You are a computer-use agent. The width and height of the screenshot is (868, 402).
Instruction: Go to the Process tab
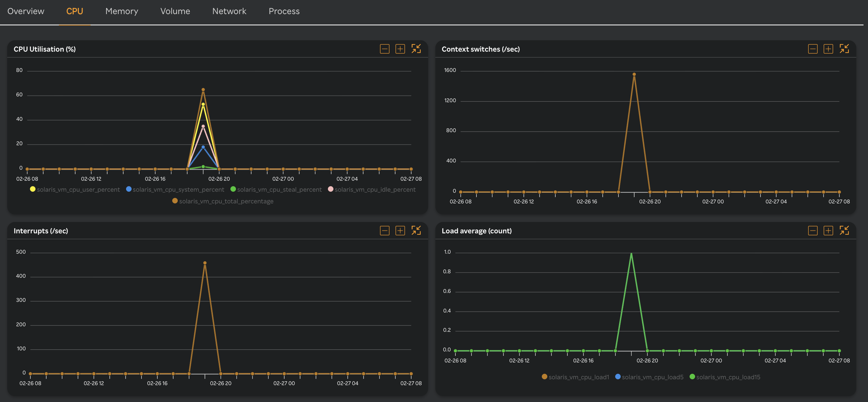pos(284,11)
